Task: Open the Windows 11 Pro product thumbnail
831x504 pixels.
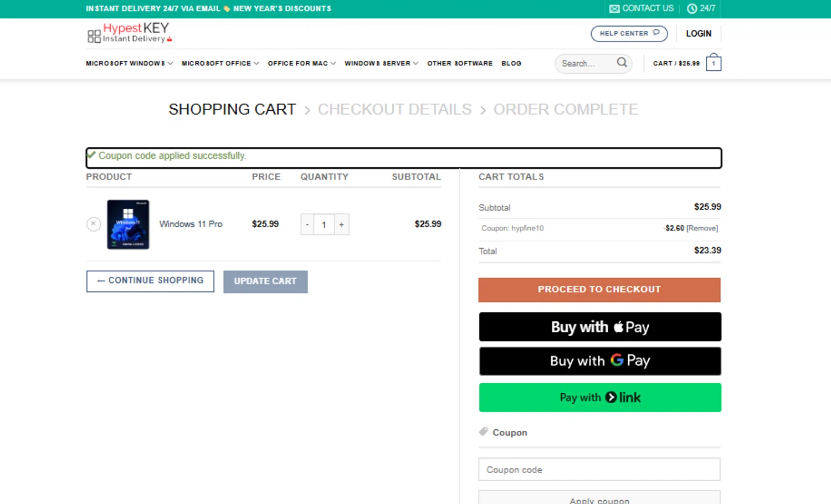Action: (x=128, y=224)
